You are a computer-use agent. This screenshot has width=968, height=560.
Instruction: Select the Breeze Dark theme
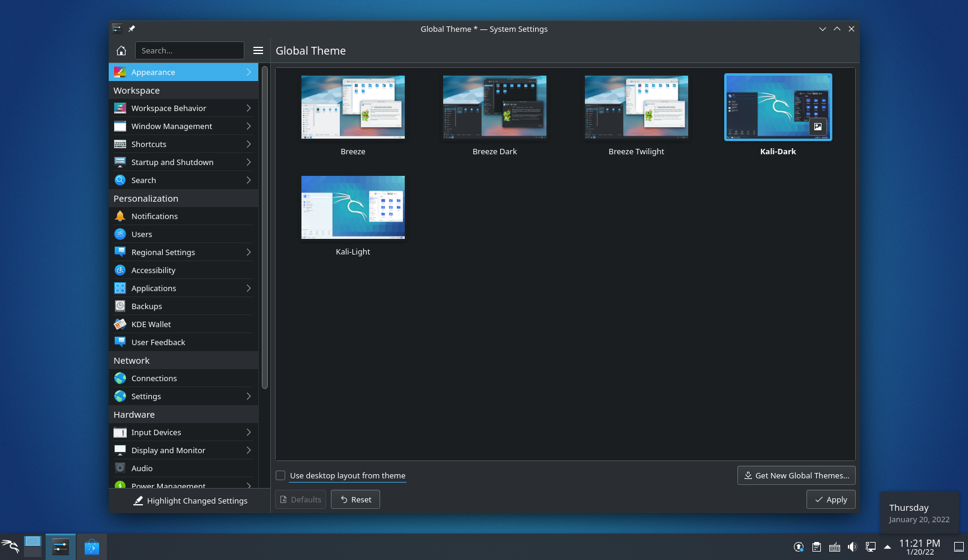click(494, 107)
